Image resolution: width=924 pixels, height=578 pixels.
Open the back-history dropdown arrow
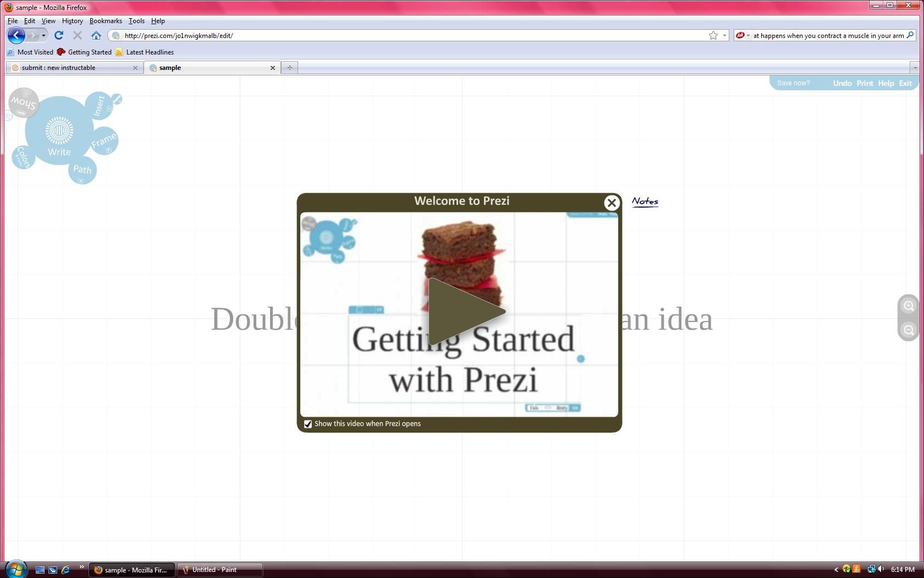pos(44,35)
